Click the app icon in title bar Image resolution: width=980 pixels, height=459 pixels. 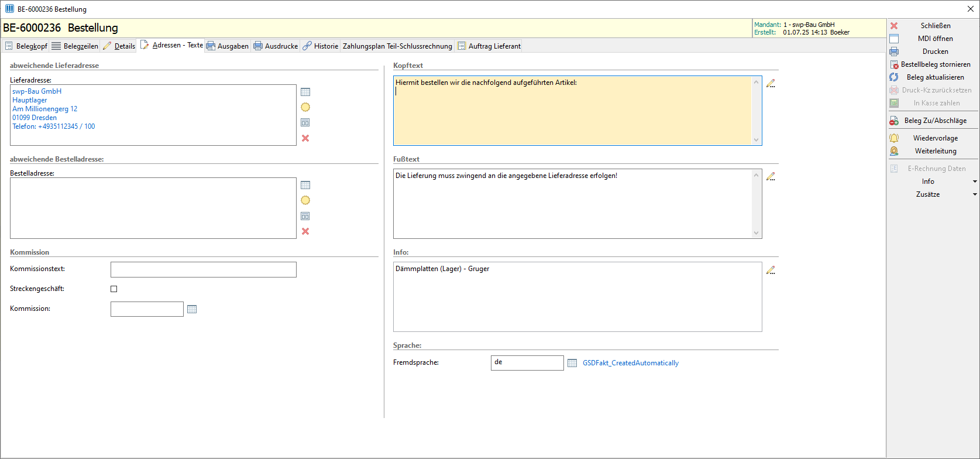click(9, 9)
